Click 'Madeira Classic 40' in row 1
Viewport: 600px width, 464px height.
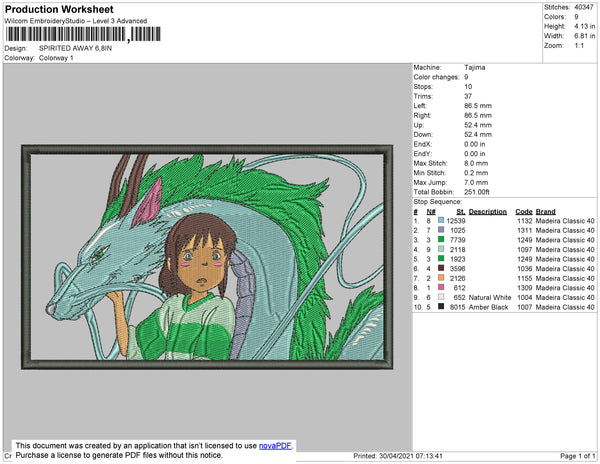click(565, 221)
